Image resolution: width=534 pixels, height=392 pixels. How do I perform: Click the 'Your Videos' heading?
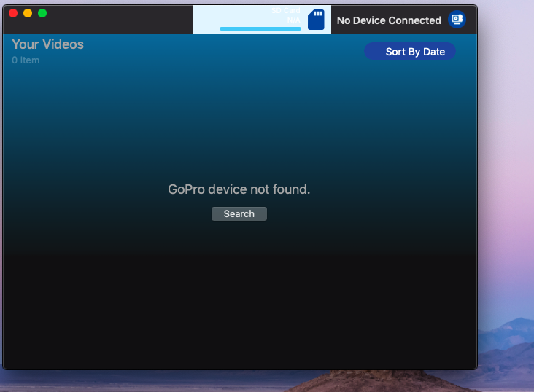tap(47, 44)
